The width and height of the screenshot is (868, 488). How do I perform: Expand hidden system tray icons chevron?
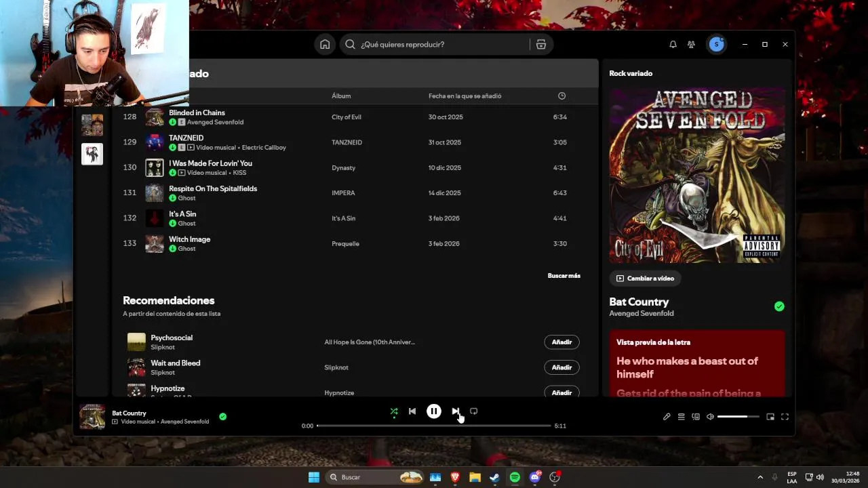(x=760, y=477)
